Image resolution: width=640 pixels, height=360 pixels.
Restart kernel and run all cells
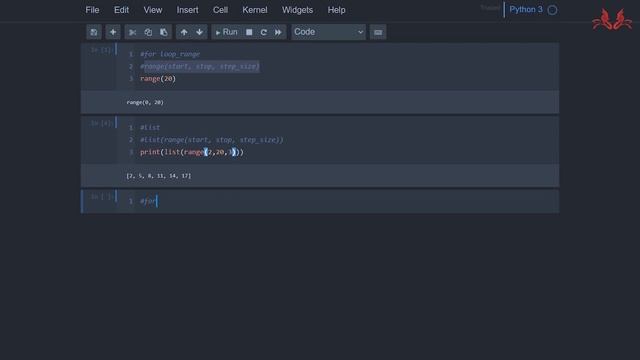[x=278, y=32]
